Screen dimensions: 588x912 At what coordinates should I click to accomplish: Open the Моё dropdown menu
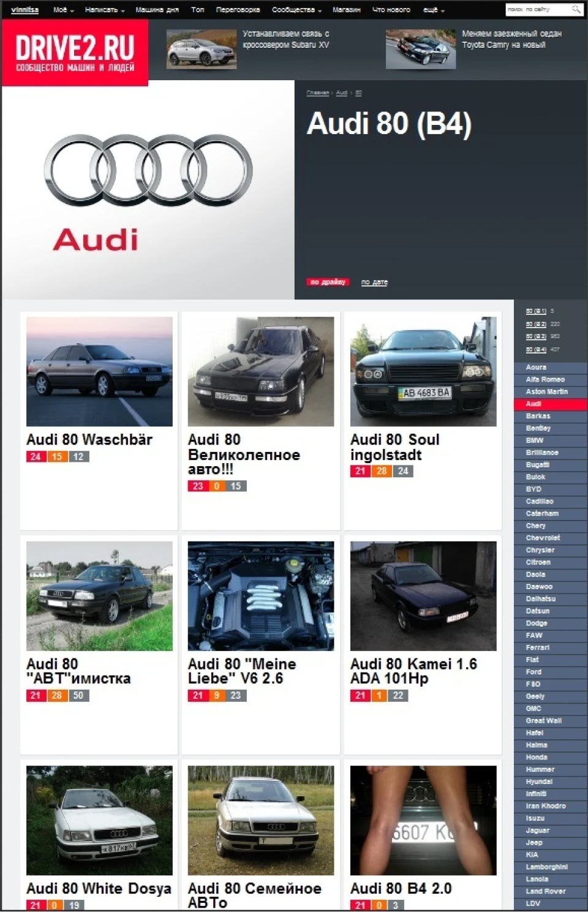coord(63,10)
